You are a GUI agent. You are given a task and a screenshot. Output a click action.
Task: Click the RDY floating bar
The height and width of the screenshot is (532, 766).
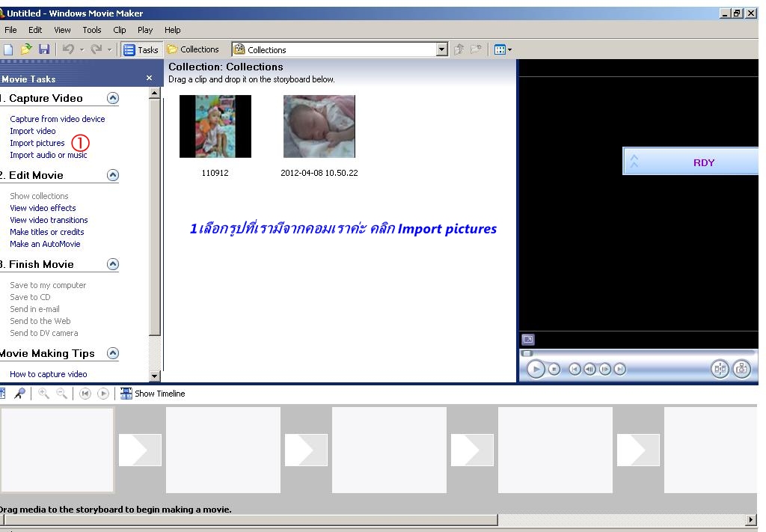(x=690, y=161)
